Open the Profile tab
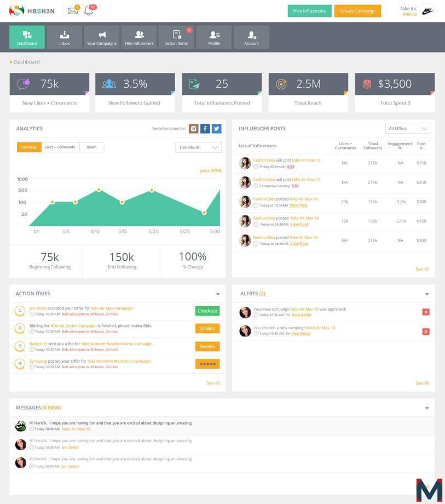Viewport: 445px width, 504px height. tap(214, 37)
